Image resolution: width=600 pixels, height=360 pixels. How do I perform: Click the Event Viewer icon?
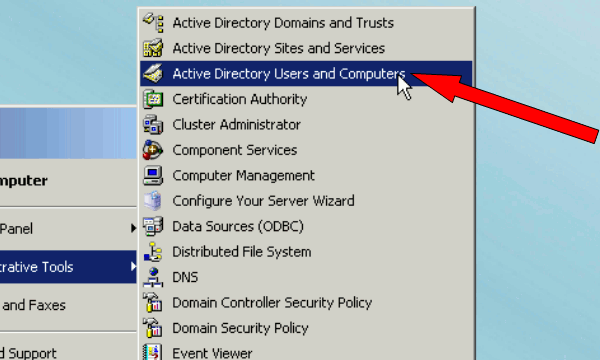coord(153,352)
